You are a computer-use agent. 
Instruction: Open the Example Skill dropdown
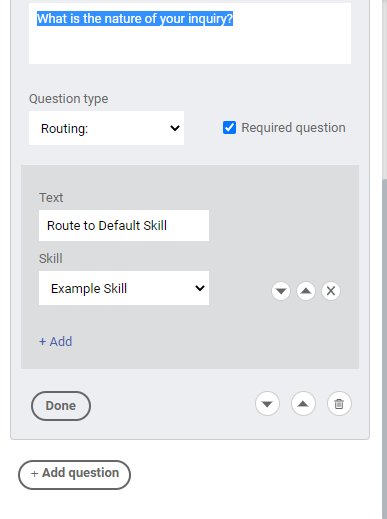(124, 288)
